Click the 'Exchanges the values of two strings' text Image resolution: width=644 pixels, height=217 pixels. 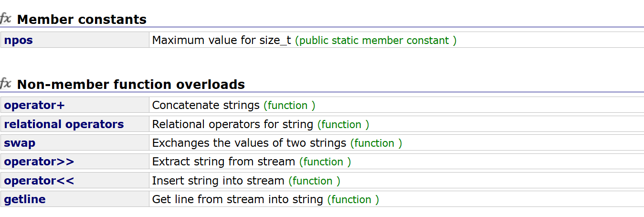click(x=249, y=143)
